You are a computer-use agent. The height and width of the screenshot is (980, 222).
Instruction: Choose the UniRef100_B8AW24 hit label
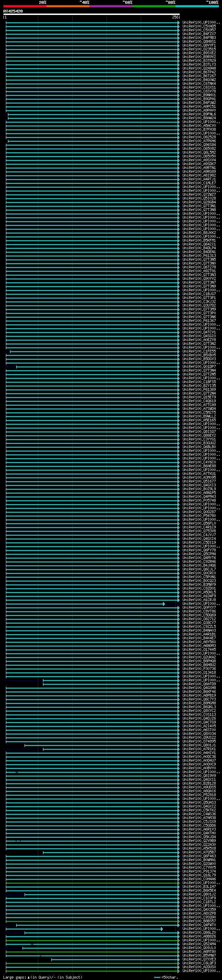[199, 118]
